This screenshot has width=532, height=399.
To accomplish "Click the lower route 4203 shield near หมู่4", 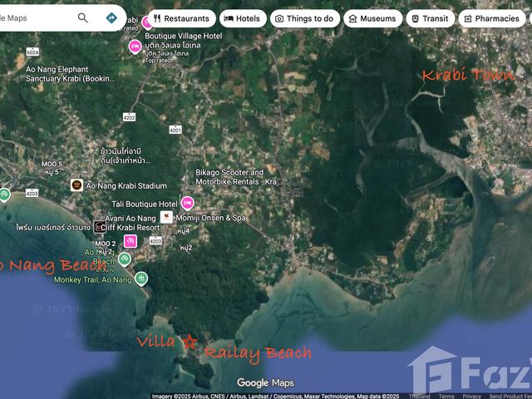I will (x=155, y=241).
